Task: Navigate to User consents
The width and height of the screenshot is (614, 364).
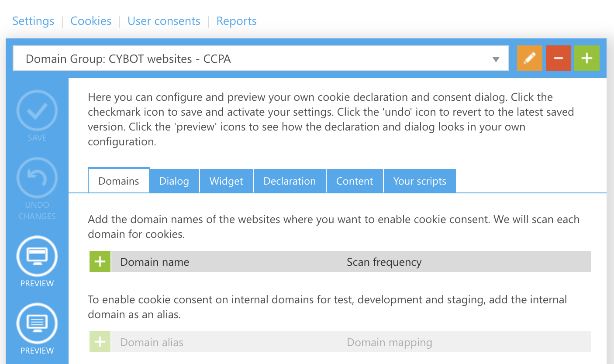Action: click(164, 21)
